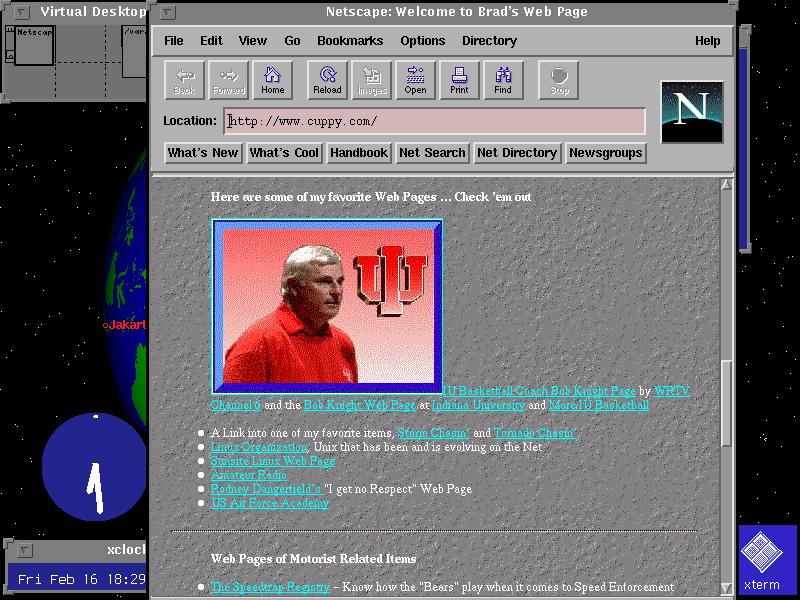
Task: Click the Open location toolbar button
Action: click(415, 80)
